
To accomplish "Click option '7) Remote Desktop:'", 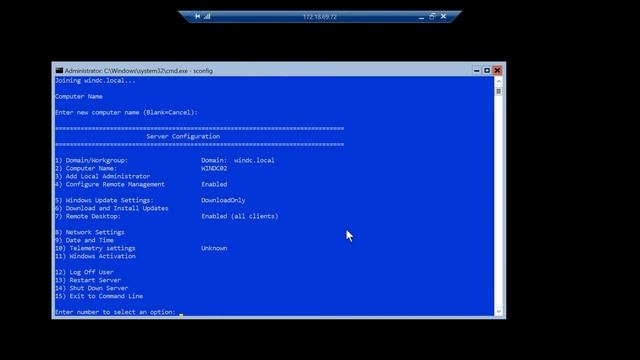I will [x=88, y=216].
